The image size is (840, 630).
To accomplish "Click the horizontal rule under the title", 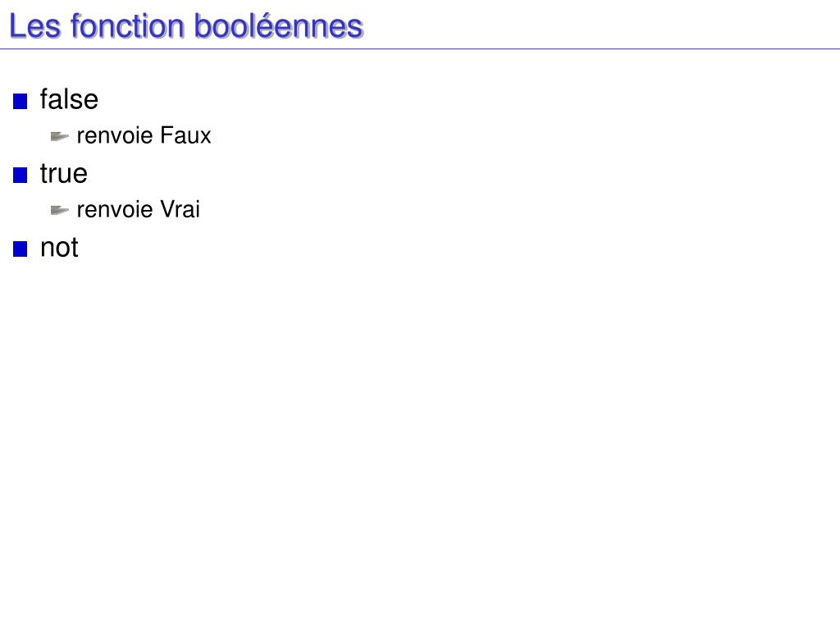I will pyautogui.click(x=420, y=48).
